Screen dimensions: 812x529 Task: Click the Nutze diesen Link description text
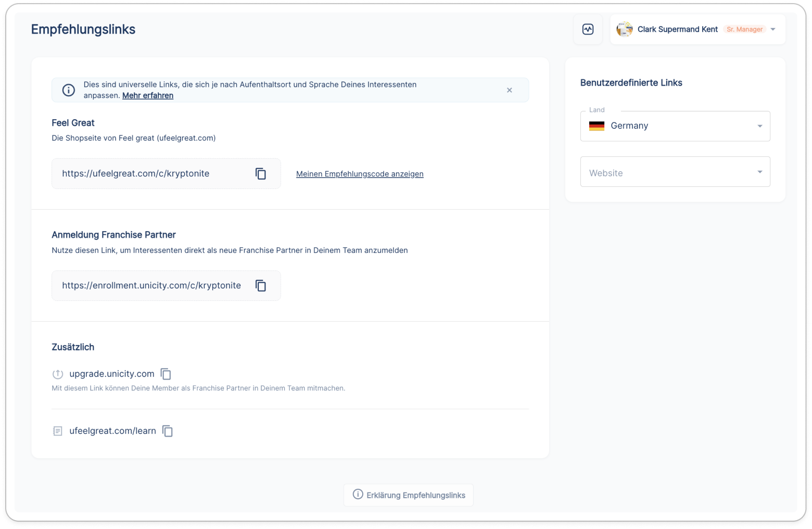(x=230, y=250)
